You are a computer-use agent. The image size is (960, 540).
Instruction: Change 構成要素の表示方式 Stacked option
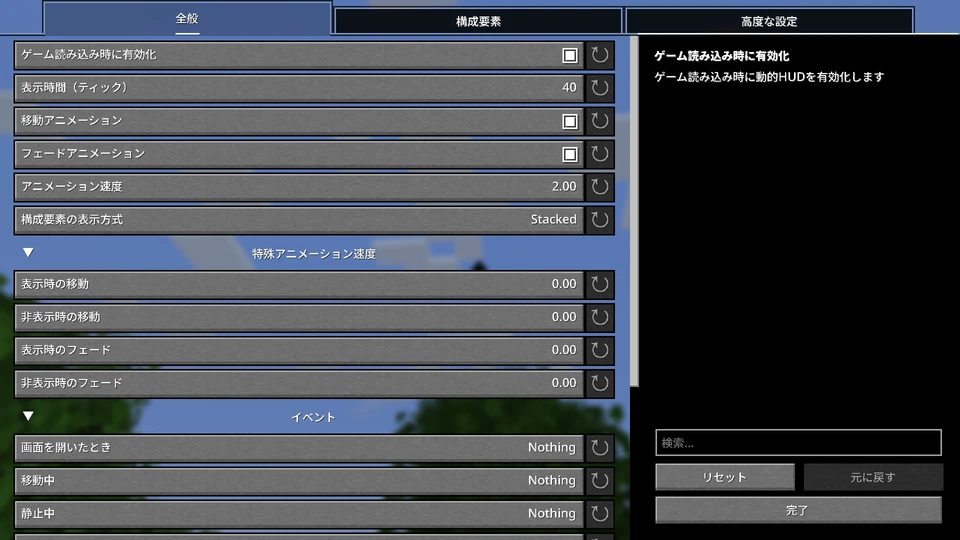[x=553, y=219]
